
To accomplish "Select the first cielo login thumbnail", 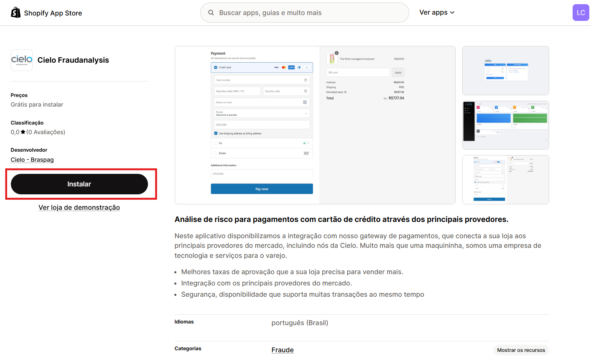I will coord(506,71).
